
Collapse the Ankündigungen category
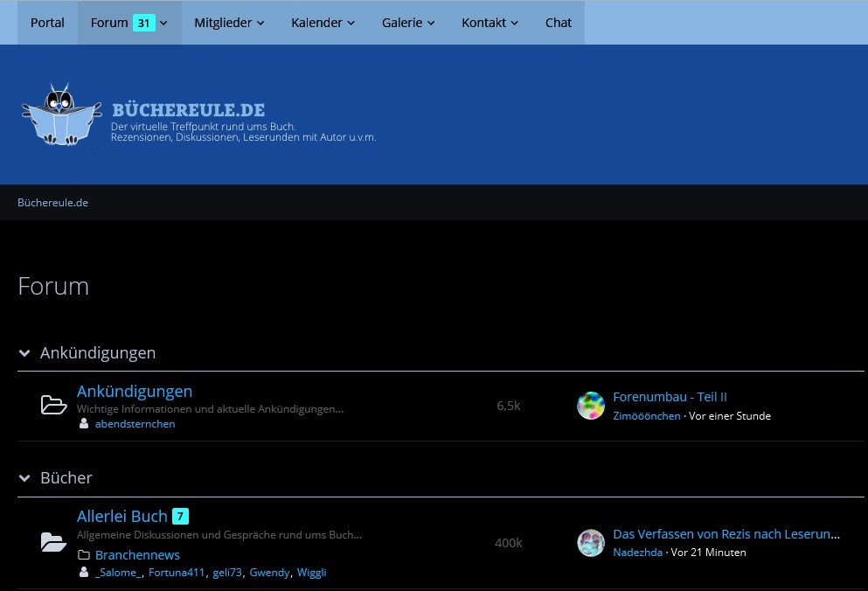(24, 353)
